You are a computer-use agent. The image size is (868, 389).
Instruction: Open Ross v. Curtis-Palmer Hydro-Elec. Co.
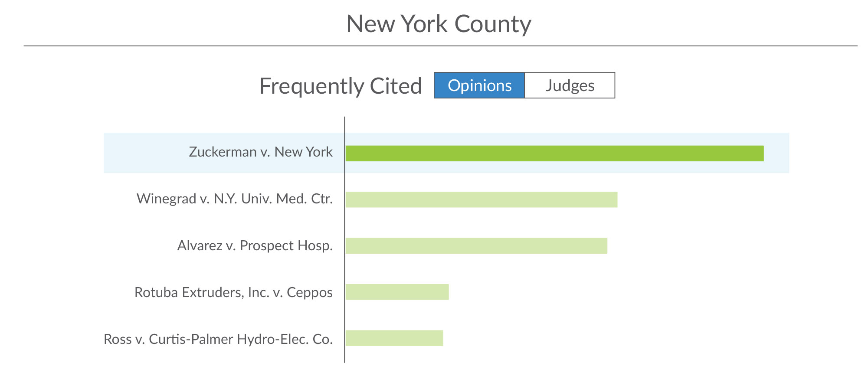click(218, 339)
